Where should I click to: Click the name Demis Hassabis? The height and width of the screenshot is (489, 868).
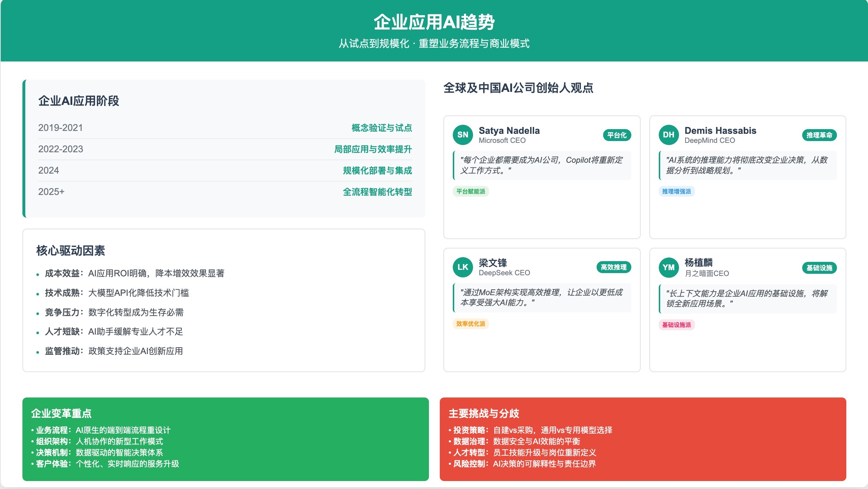[720, 131]
